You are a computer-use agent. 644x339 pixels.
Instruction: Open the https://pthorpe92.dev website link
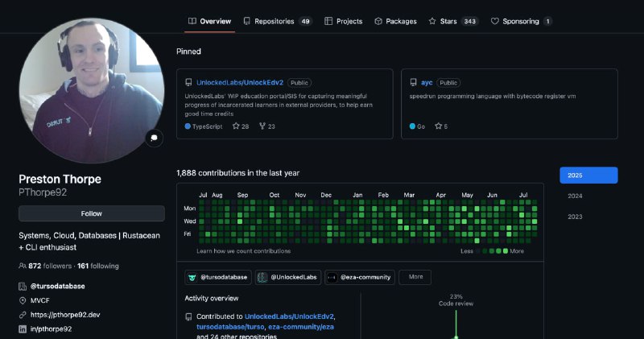click(65, 315)
